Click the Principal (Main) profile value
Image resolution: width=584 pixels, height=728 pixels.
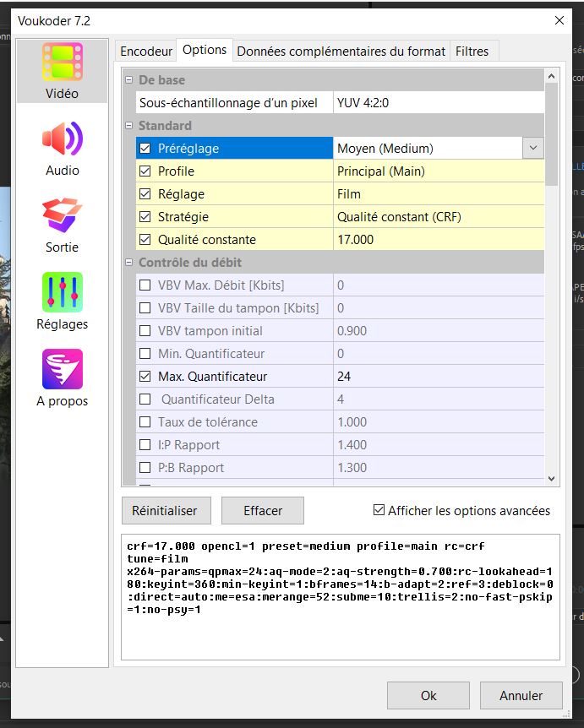tap(439, 171)
